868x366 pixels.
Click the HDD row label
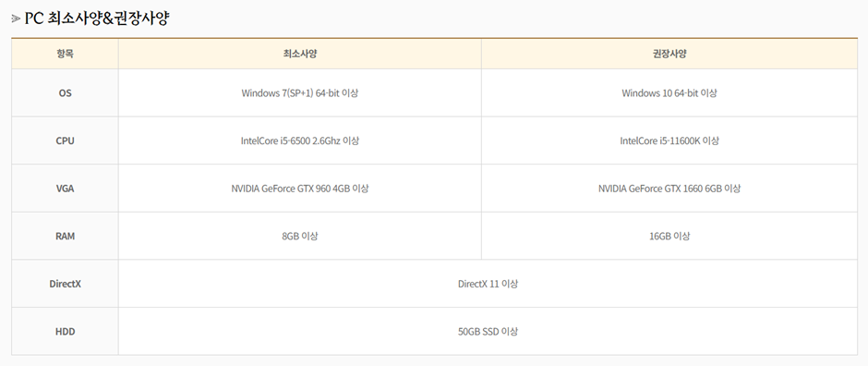(x=65, y=332)
